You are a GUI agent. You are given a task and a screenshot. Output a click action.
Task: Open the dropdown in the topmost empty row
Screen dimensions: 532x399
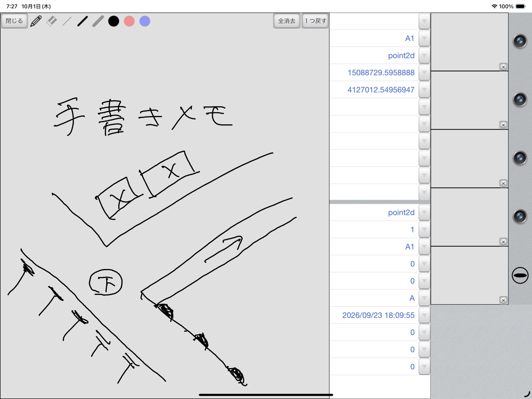tap(424, 21)
